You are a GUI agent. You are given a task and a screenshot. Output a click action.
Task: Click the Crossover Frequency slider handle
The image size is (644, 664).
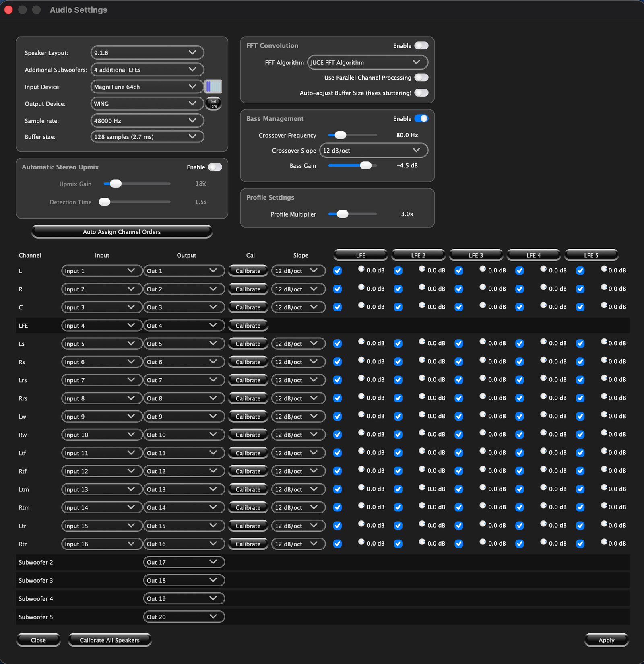pos(341,135)
